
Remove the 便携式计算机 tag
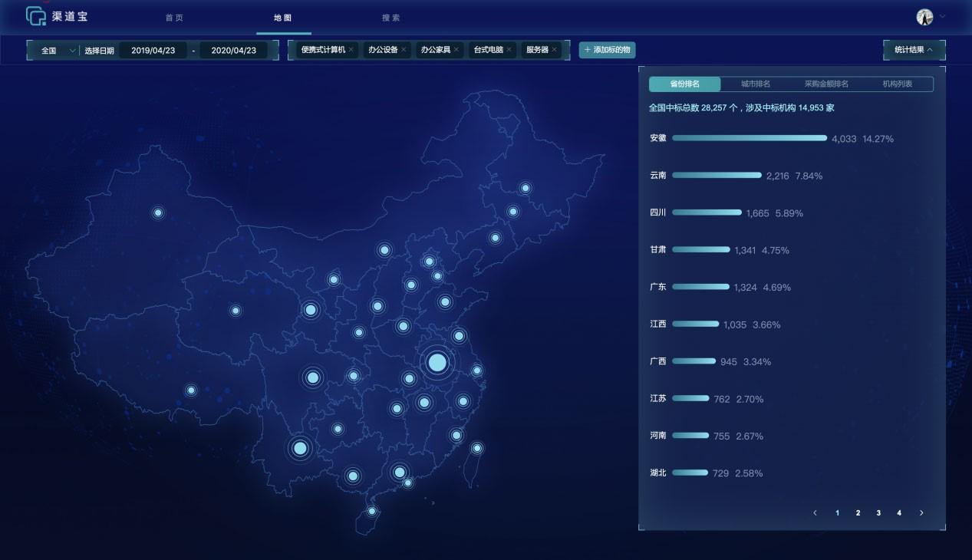tap(351, 50)
